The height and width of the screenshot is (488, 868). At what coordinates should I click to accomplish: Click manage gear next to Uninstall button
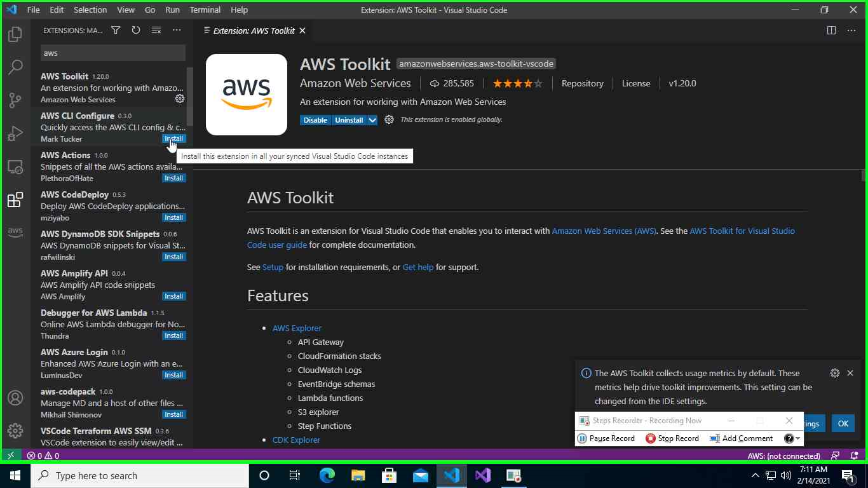[389, 119]
